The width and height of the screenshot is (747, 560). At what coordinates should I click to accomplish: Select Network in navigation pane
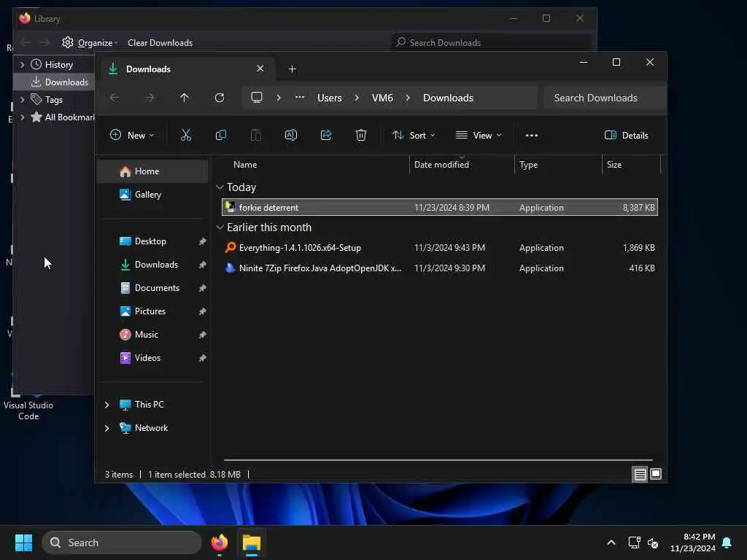click(144, 428)
